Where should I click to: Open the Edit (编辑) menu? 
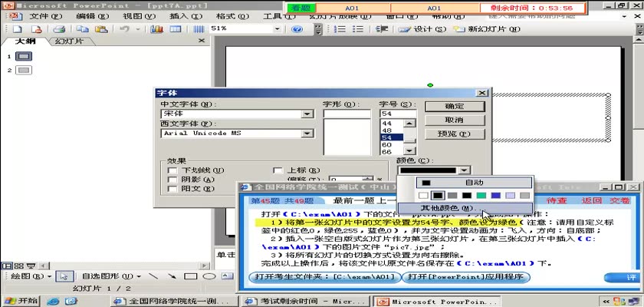coord(92,16)
